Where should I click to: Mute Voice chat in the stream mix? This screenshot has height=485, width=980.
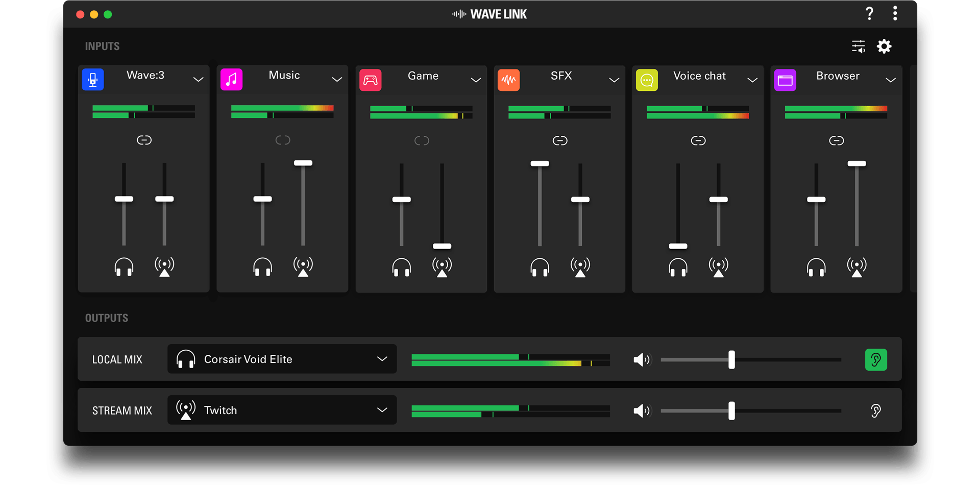pyautogui.click(x=719, y=267)
